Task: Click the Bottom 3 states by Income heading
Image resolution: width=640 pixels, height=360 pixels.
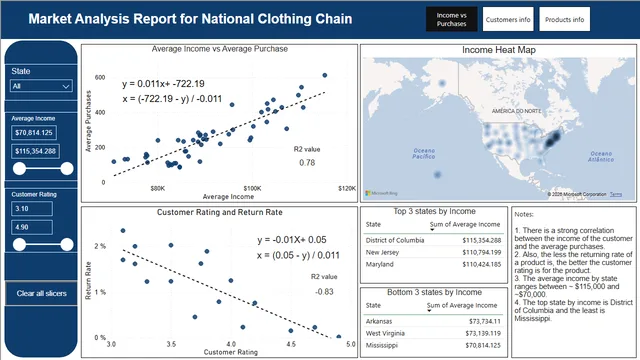Action: point(434,292)
